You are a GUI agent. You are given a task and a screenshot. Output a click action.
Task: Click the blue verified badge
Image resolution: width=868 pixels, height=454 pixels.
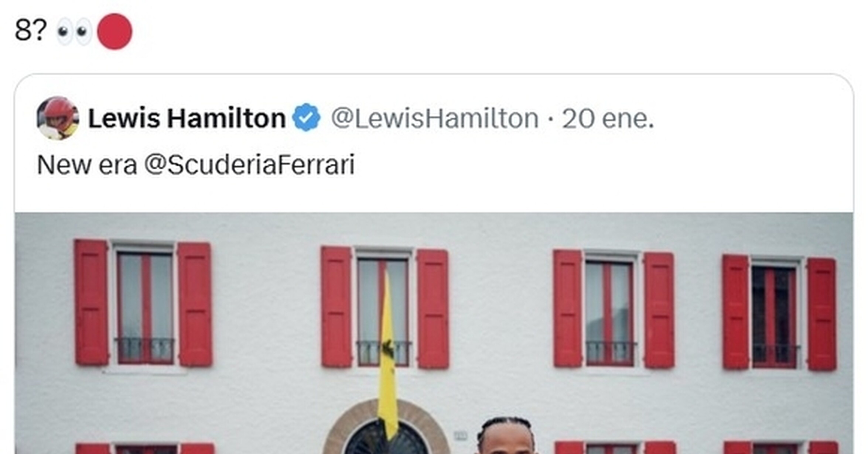[x=306, y=118]
